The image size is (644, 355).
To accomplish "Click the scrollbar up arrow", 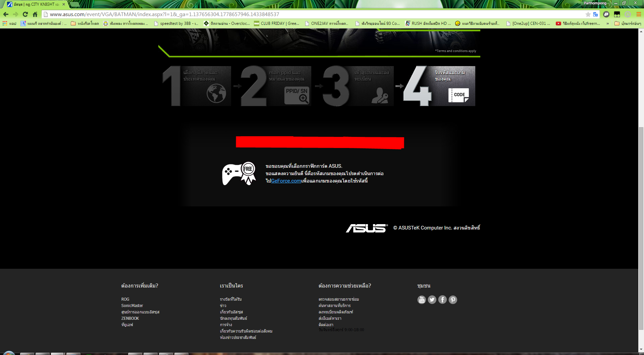I will tap(641, 32).
